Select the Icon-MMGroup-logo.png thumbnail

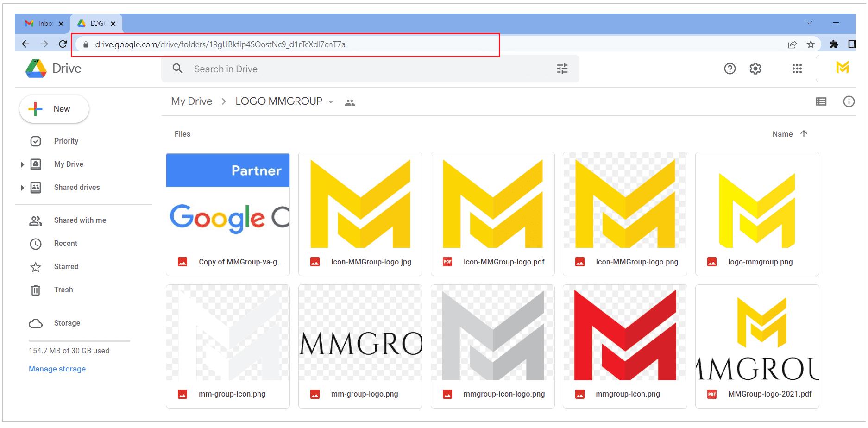pos(625,201)
